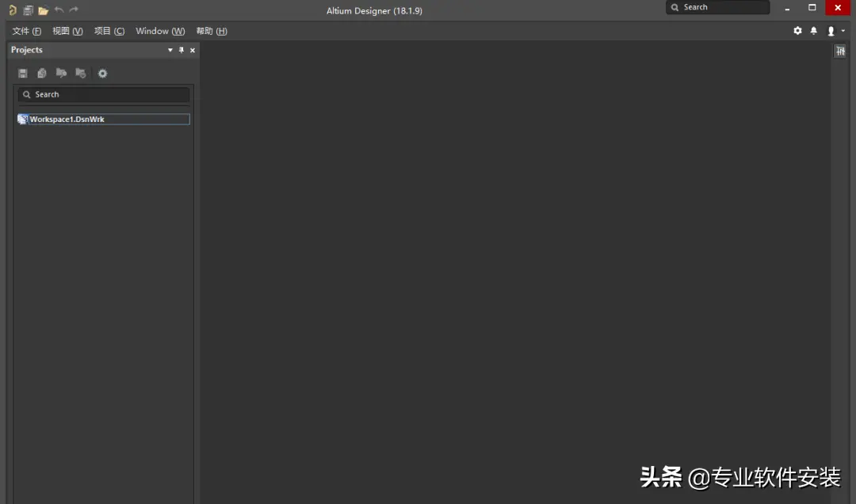The height and width of the screenshot is (504, 856).
Task: Open the 项目 (C) menu
Action: click(109, 31)
